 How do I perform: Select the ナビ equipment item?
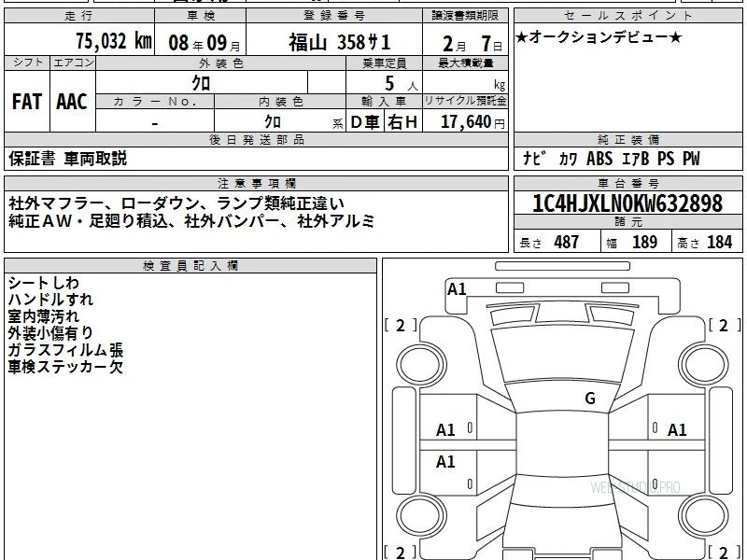pyautogui.click(x=533, y=158)
